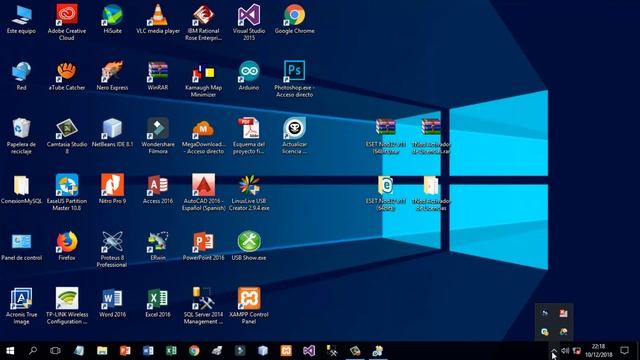Select the aTube Catcher shortcut
The image size is (640, 360).
67,76
